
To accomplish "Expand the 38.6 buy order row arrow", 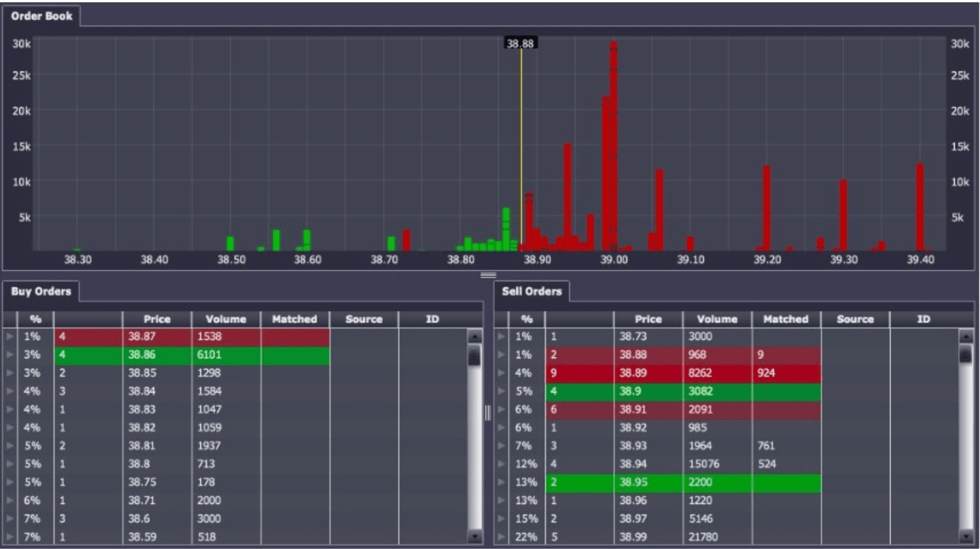I will [10, 518].
